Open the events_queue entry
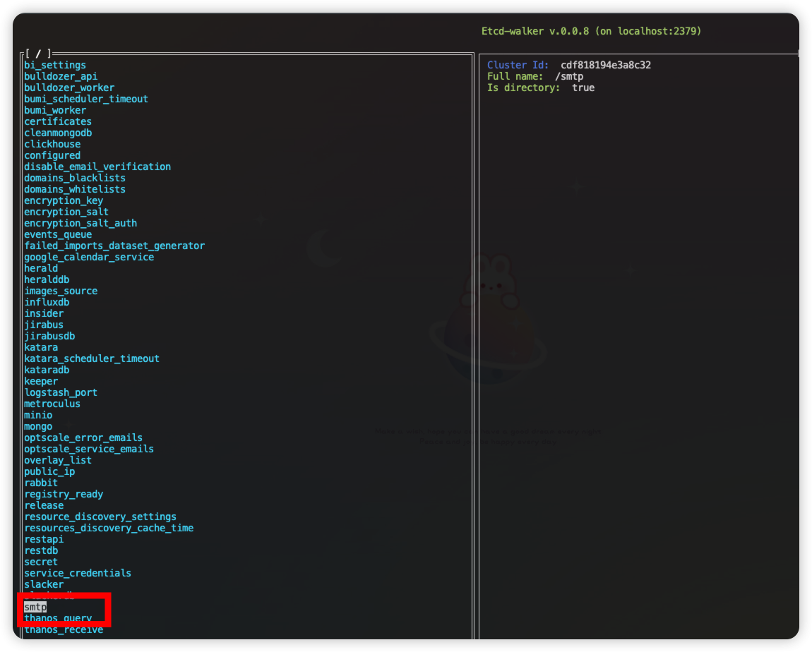This screenshot has height=652, width=812. pyautogui.click(x=57, y=234)
